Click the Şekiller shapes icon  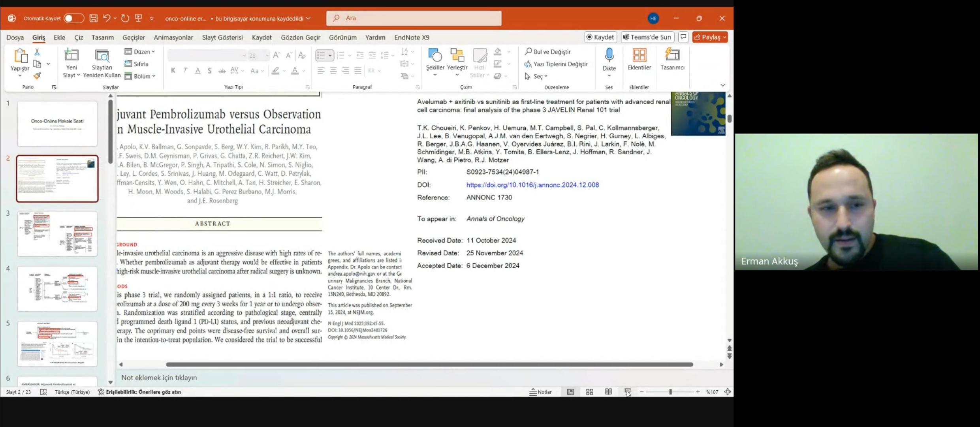coord(435,55)
